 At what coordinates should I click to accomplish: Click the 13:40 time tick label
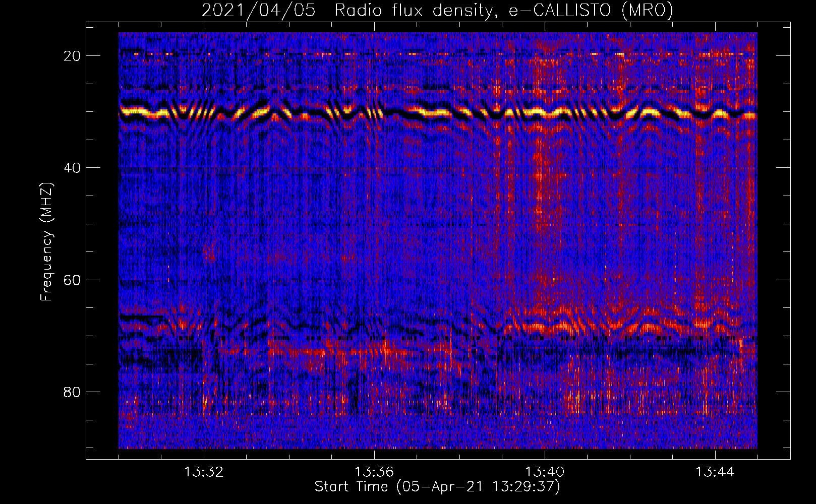545,472
